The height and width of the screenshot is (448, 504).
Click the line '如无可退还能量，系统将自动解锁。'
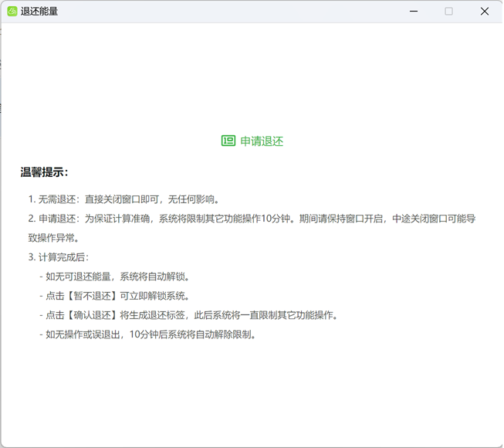pos(115,277)
